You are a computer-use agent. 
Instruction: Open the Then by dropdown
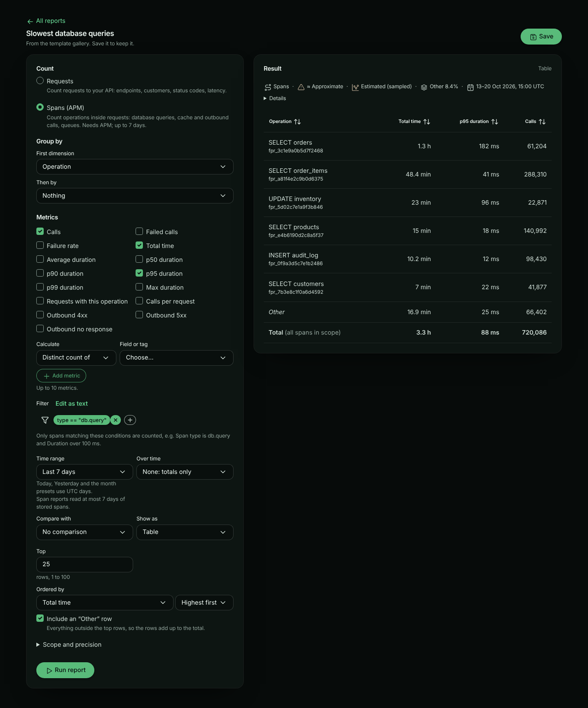[135, 196]
